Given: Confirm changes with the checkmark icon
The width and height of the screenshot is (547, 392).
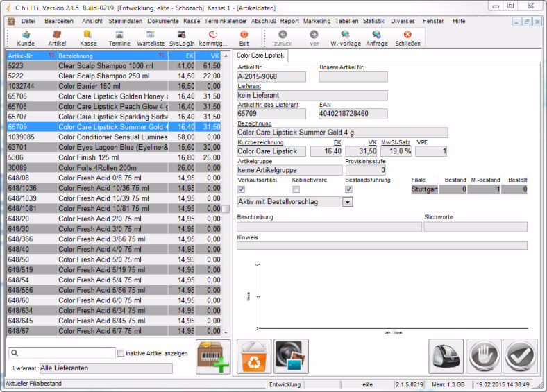Looking at the screenshot, I should coord(520,357).
